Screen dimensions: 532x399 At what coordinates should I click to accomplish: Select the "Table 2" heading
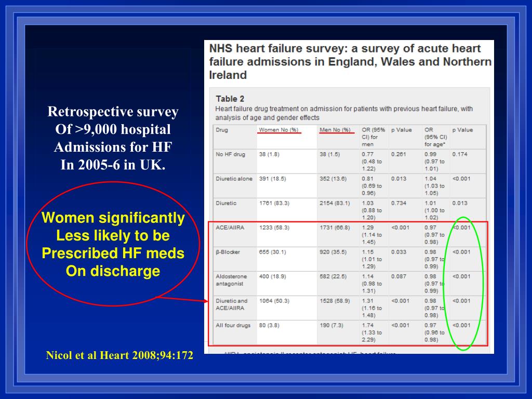[230, 99]
